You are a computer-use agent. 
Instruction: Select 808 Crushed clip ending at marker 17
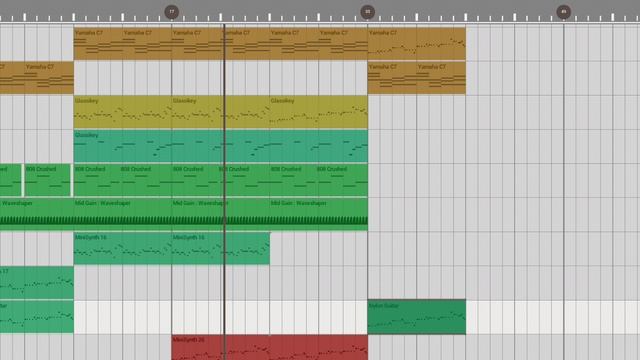(x=146, y=180)
